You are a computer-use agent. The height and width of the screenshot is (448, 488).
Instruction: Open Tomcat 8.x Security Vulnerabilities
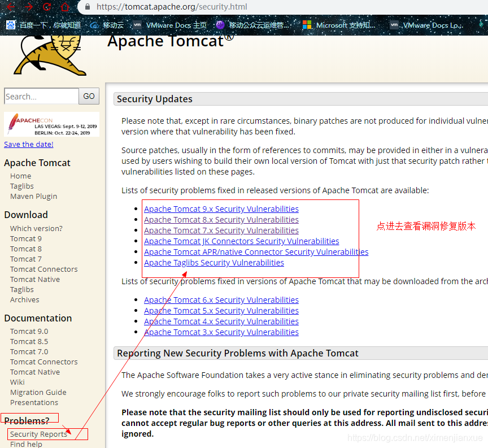(221, 220)
